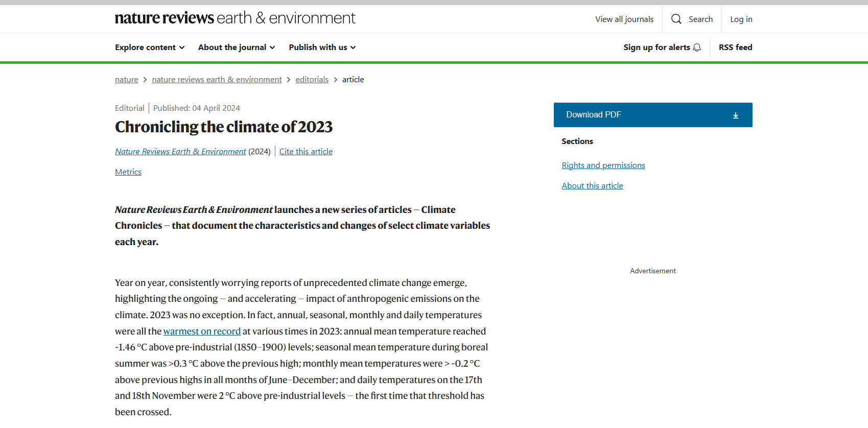Follow the warmest on record link
Image resolution: width=868 pixels, height=428 pixels.
point(202,331)
